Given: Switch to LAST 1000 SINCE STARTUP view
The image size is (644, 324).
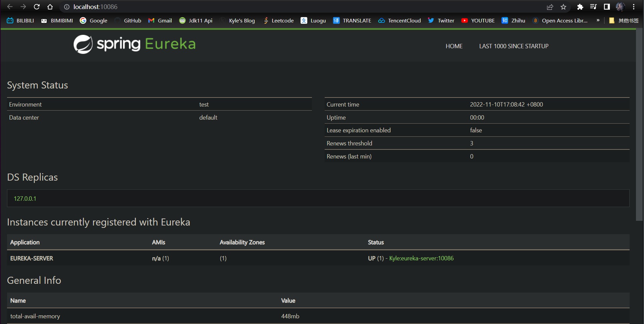Looking at the screenshot, I should click(514, 46).
